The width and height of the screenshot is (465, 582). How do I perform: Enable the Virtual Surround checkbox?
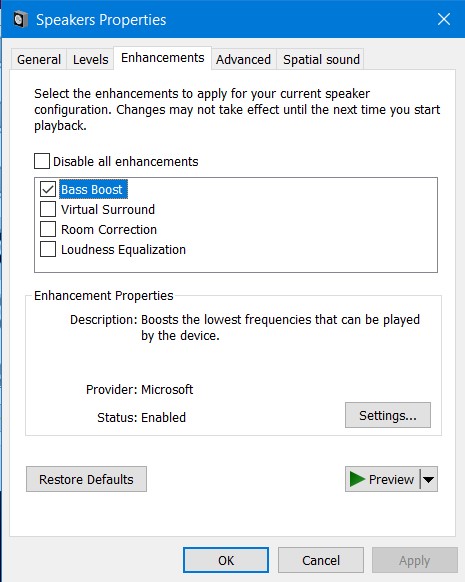click(x=48, y=209)
